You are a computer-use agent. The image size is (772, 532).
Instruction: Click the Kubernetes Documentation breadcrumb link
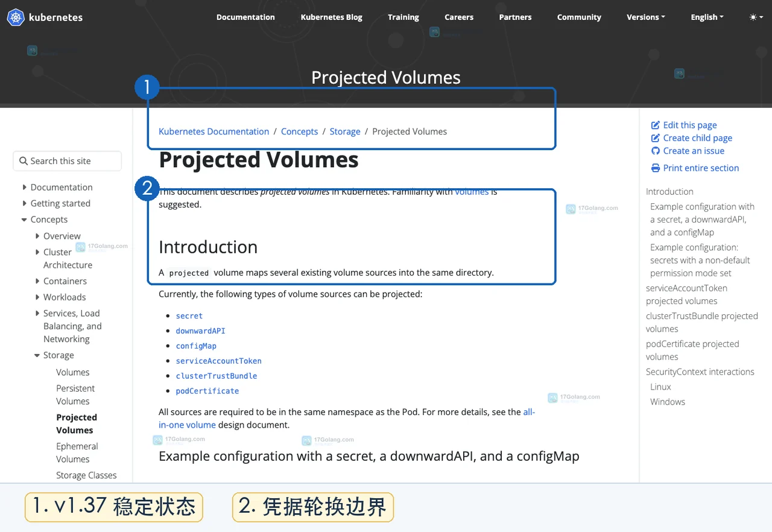click(x=214, y=131)
